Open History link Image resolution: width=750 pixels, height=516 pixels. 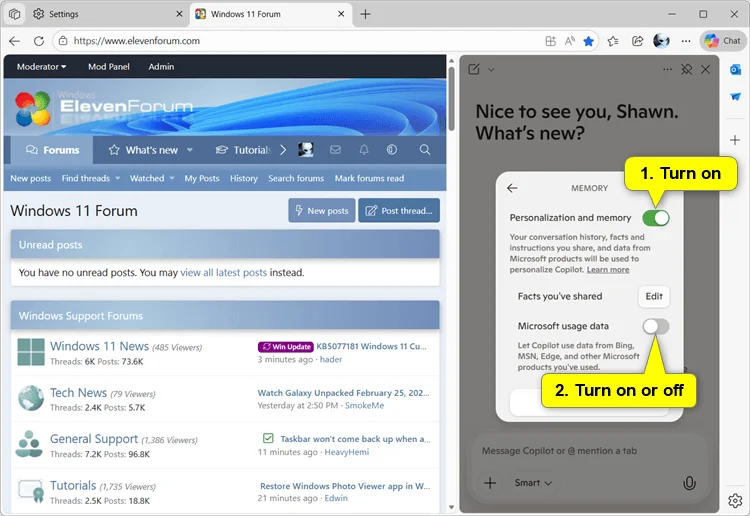pyautogui.click(x=243, y=178)
